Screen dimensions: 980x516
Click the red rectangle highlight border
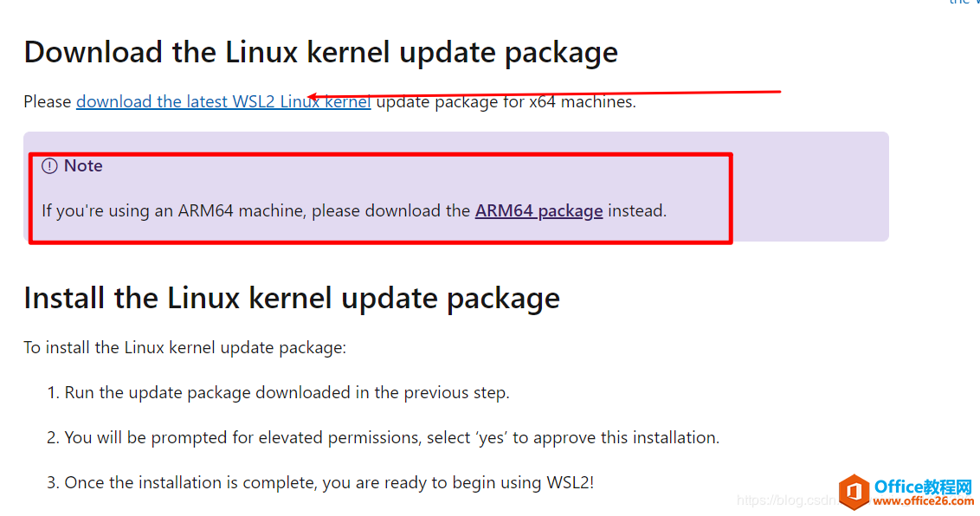point(732,199)
